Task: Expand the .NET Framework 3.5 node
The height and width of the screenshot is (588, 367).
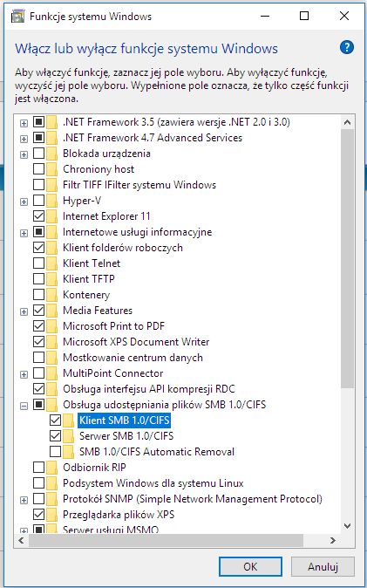Action: click(24, 123)
